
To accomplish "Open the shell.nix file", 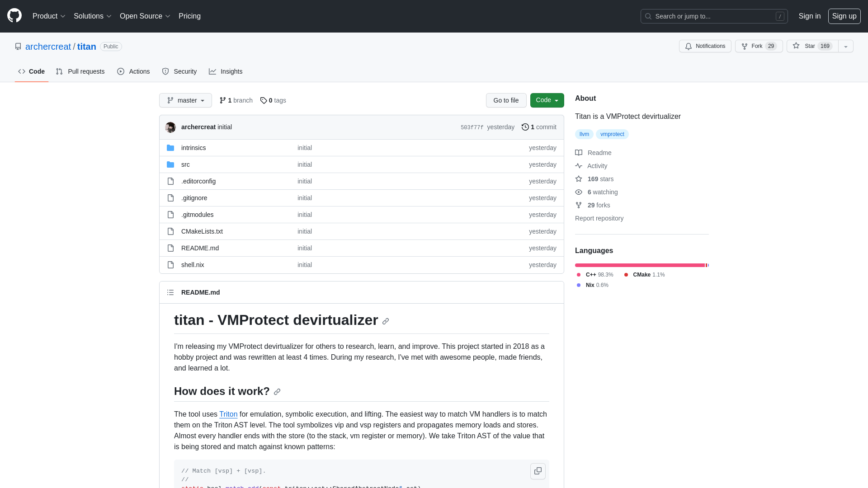I will [x=193, y=265].
